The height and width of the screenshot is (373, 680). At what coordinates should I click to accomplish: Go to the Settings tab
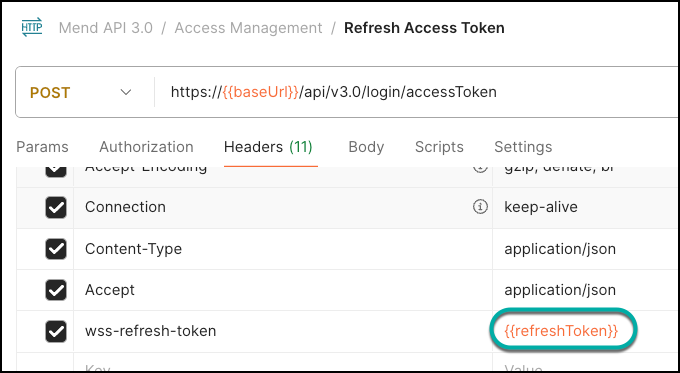click(523, 147)
